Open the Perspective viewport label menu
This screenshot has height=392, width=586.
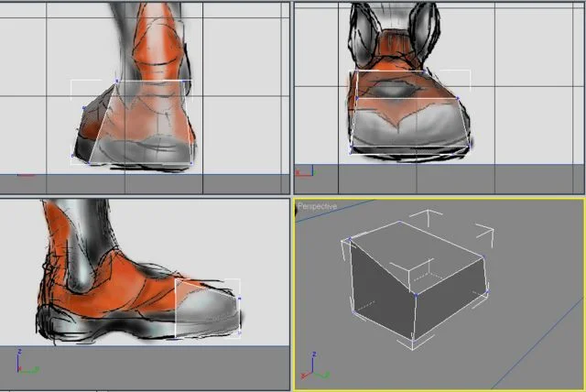click(318, 206)
